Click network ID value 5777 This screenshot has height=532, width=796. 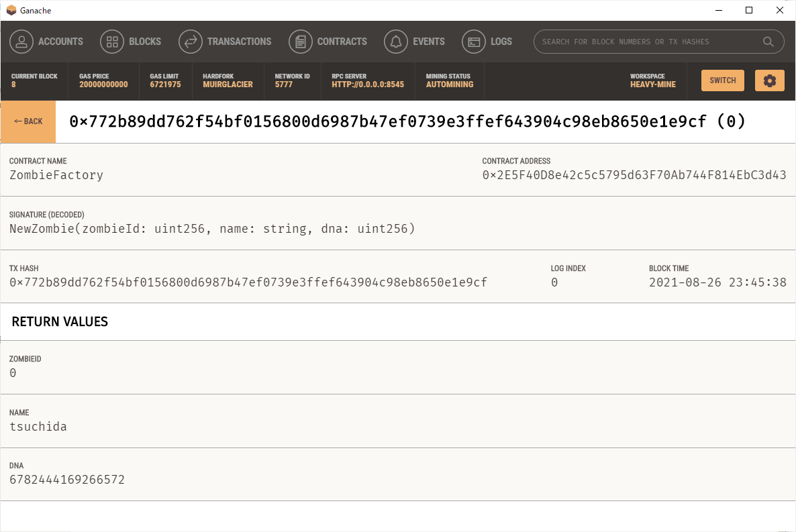(x=284, y=85)
